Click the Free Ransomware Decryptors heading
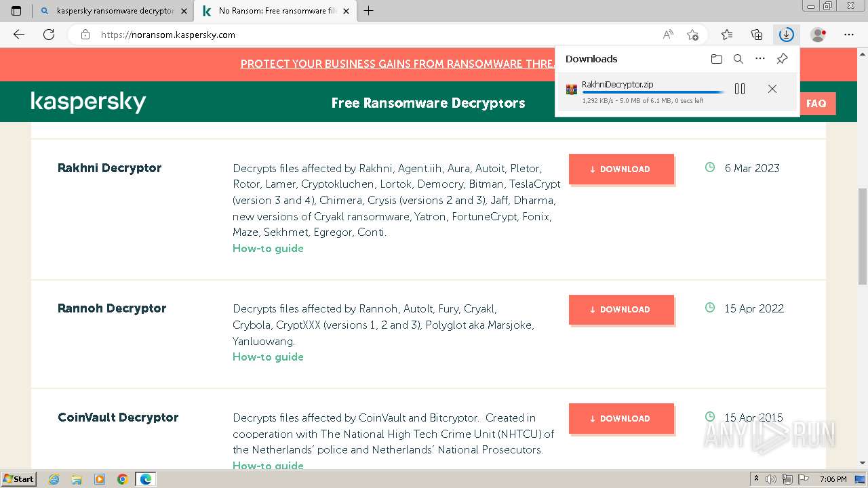 [428, 103]
